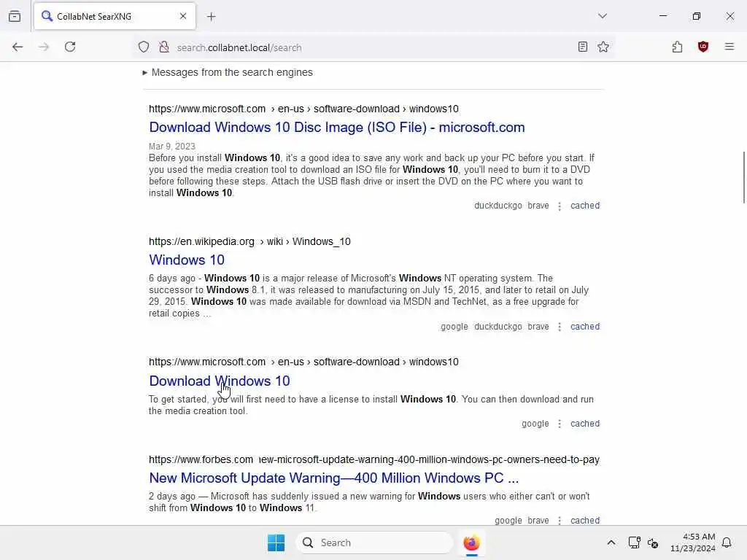Viewport: 747px width, 560px height.
Task: Open Windows Start menu
Action: (276, 542)
